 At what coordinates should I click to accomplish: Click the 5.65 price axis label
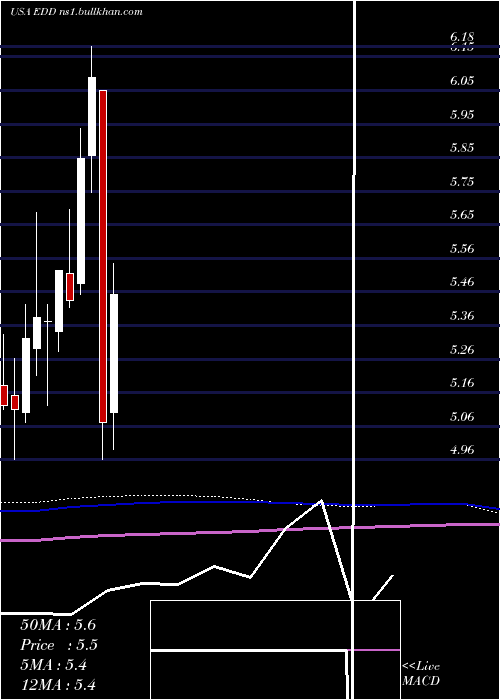[462, 215]
